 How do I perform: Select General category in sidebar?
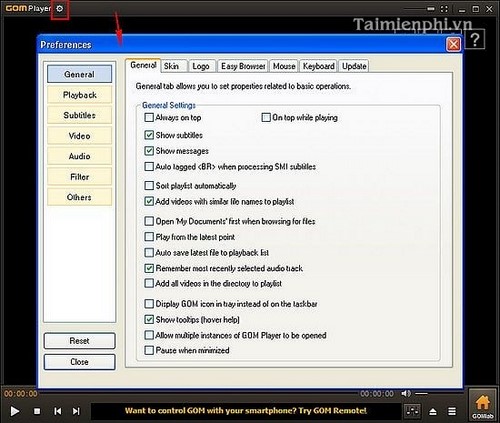click(x=79, y=74)
